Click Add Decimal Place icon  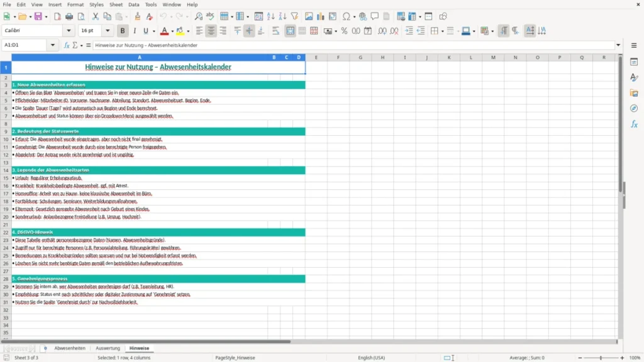(382, 31)
